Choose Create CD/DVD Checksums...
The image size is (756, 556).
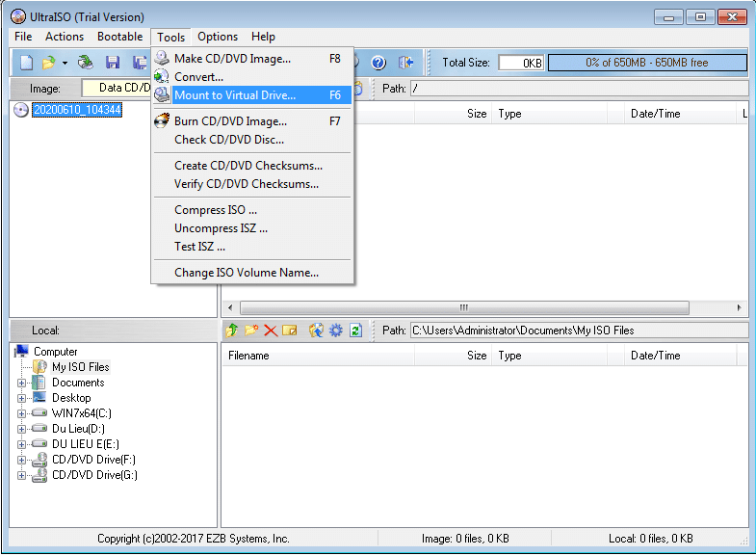252,166
